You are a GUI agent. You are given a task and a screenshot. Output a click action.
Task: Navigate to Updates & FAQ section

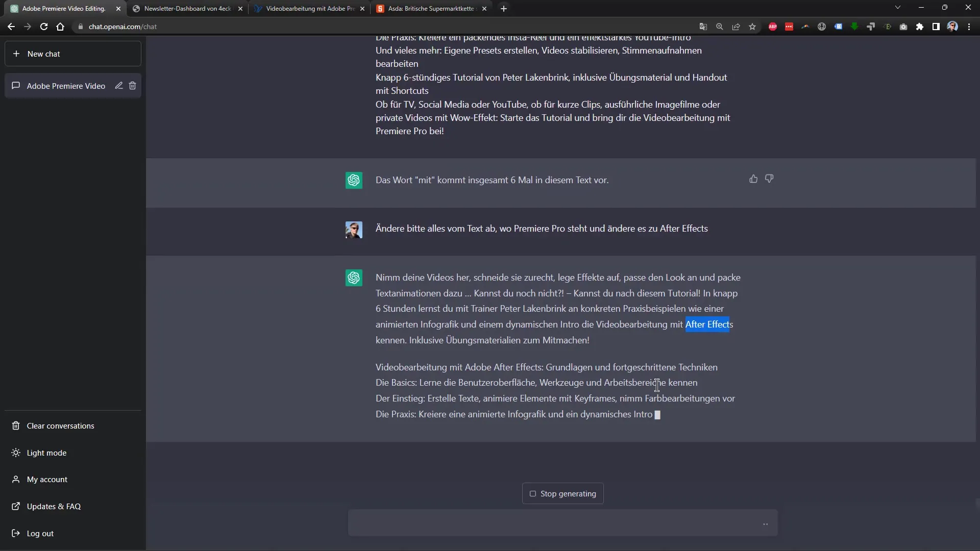[x=54, y=506]
